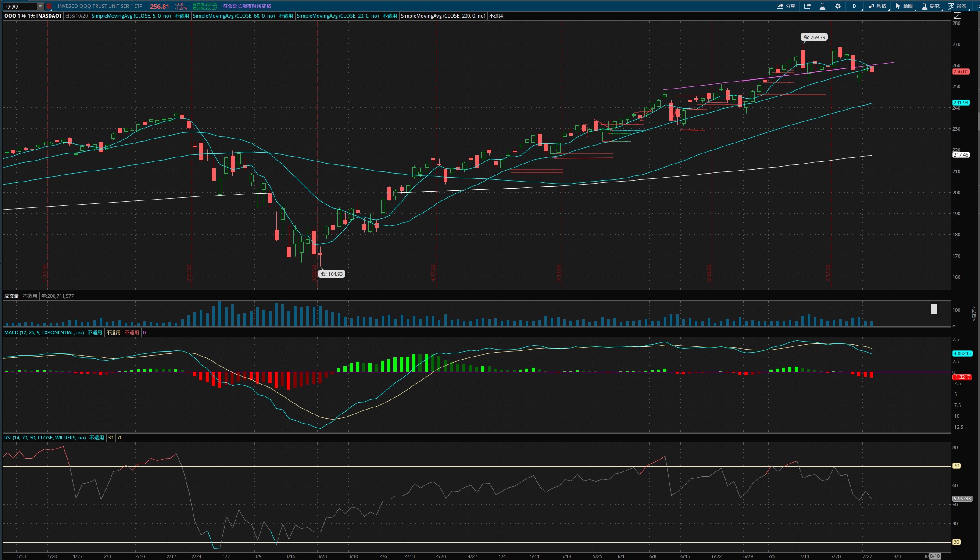The image size is (980, 560).
Task: Select the QQQ 1年 1天 [NASDAQ] chart label
Action: point(32,16)
